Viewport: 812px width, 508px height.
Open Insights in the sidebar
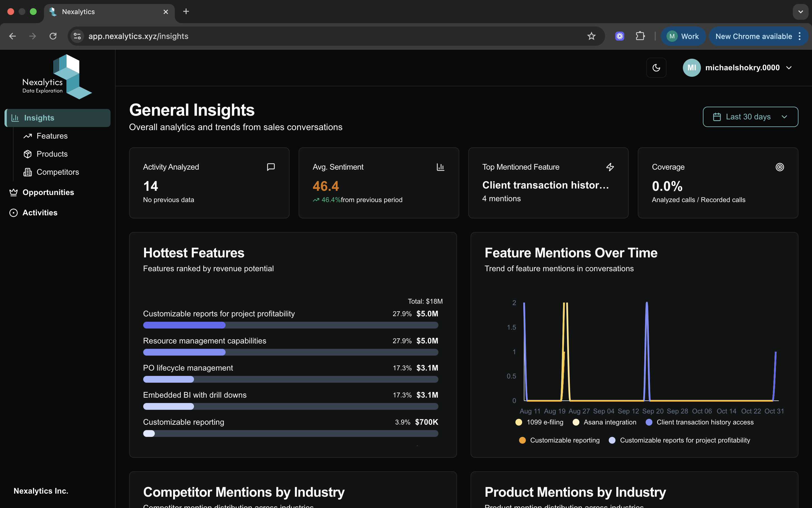(58, 118)
